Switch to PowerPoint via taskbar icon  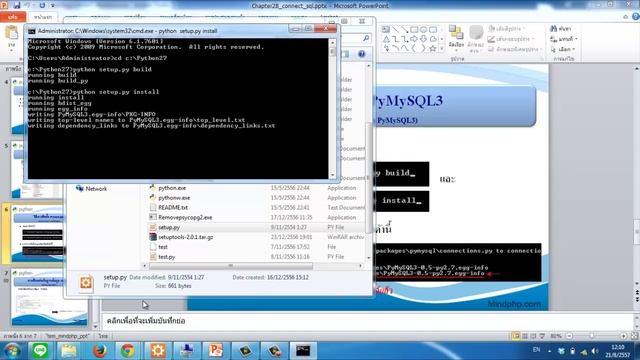(x=216, y=351)
